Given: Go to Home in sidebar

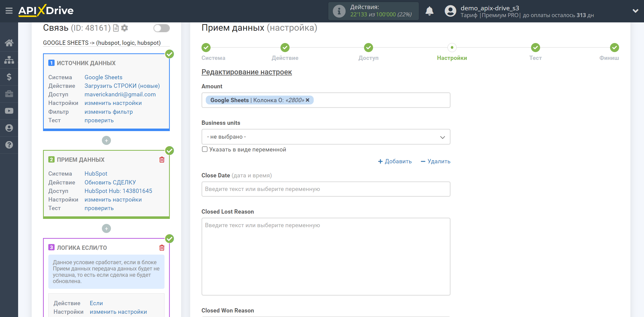Looking at the screenshot, I should pyautogui.click(x=9, y=43).
